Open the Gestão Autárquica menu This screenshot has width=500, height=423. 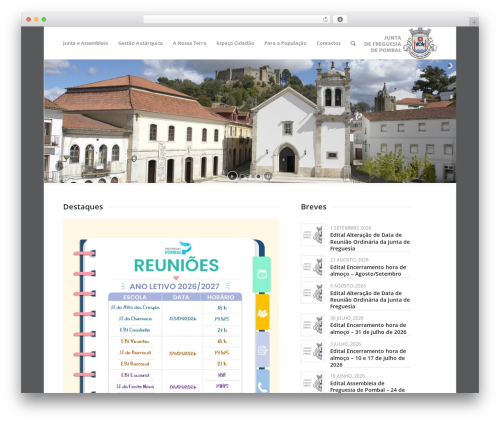pos(140,43)
